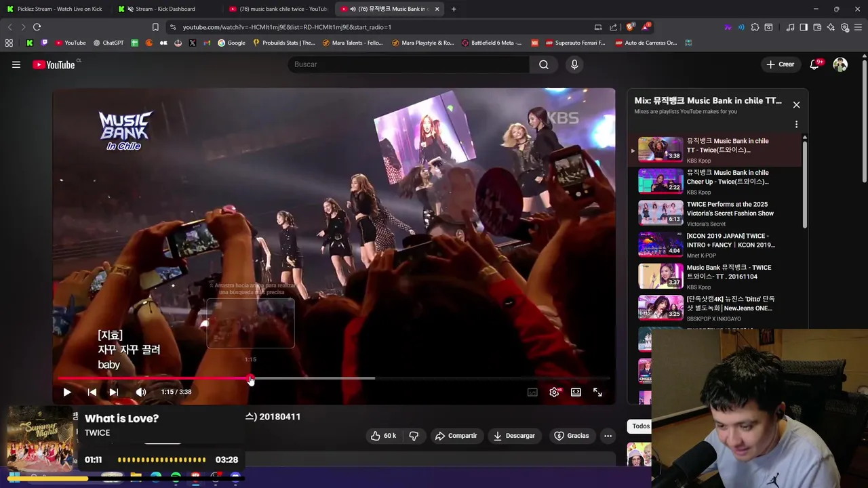The image size is (868, 488).
Task: Open browser main menu hamburger
Action: tap(859, 27)
